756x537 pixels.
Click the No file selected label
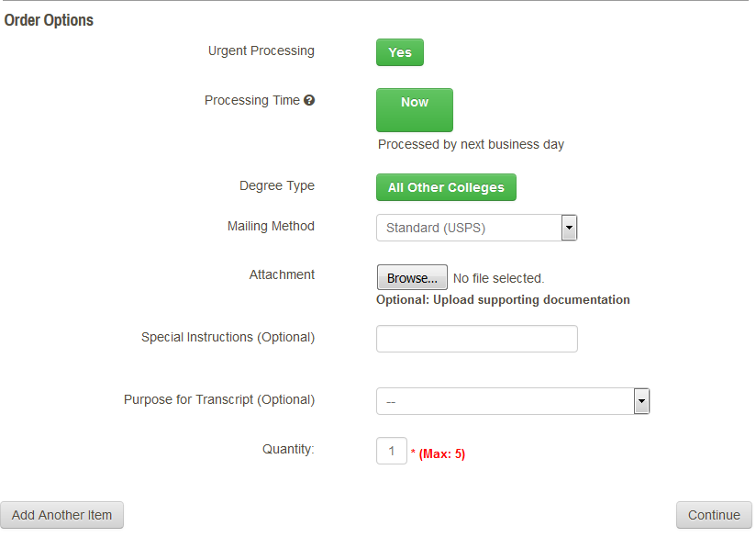(499, 277)
